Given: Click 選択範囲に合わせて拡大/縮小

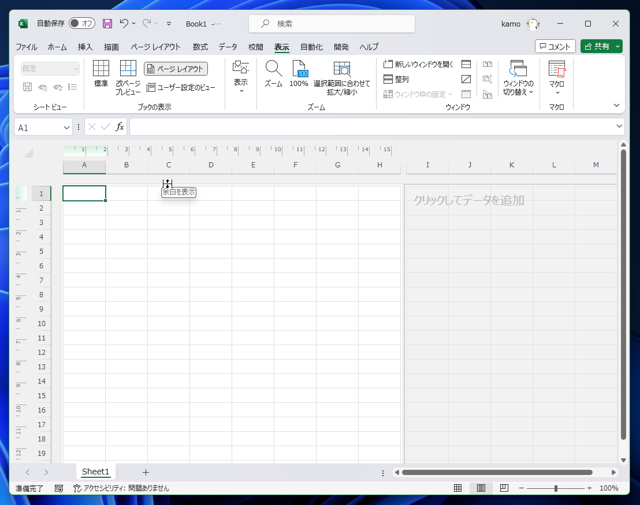Looking at the screenshot, I should pos(342,78).
